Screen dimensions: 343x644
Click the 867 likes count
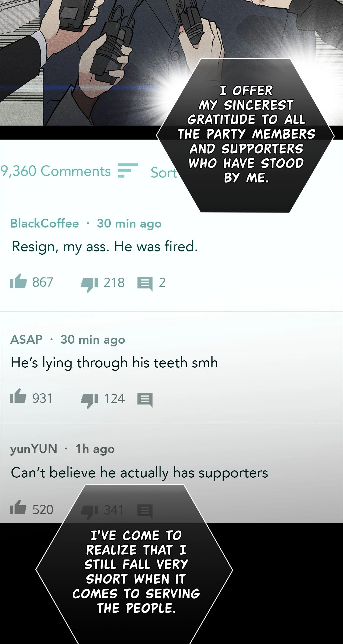pyautogui.click(x=43, y=282)
